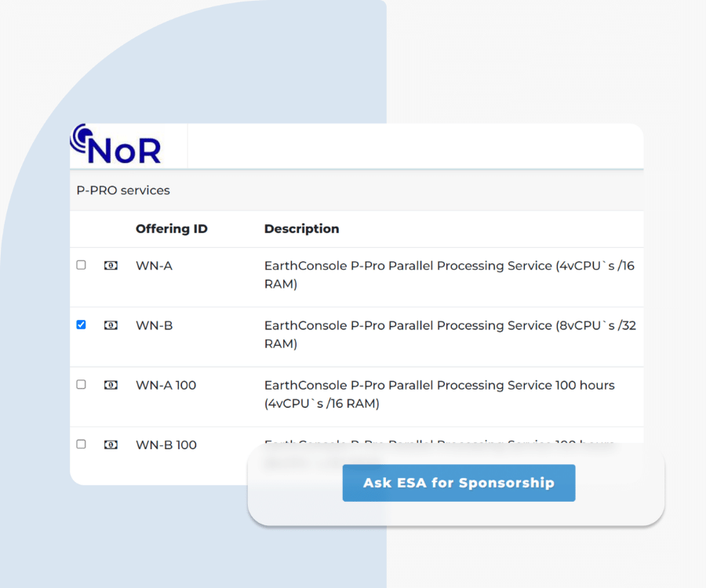The width and height of the screenshot is (706, 588).
Task: Click the Offering ID column header
Action: pos(171,229)
